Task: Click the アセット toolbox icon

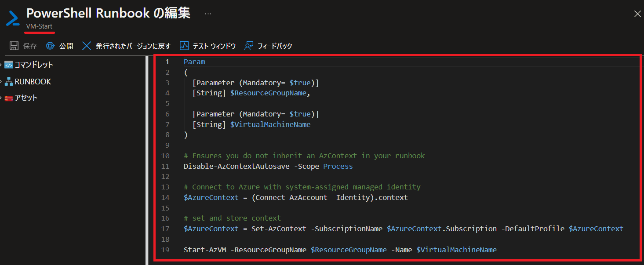Action: click(9, 98)
